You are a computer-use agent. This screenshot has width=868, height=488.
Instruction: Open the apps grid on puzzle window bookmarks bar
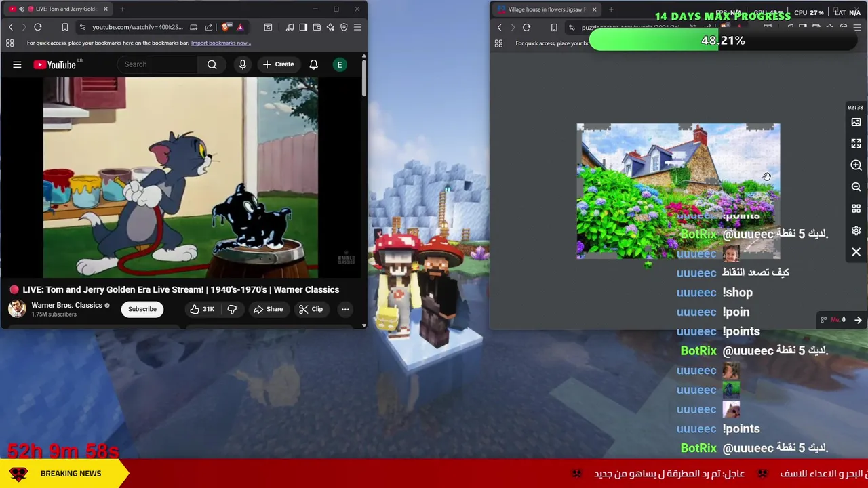[498, 43]
